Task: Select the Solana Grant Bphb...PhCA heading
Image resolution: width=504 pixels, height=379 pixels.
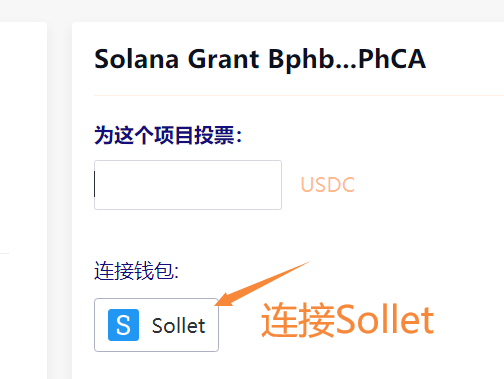Action: click(260, 59)
